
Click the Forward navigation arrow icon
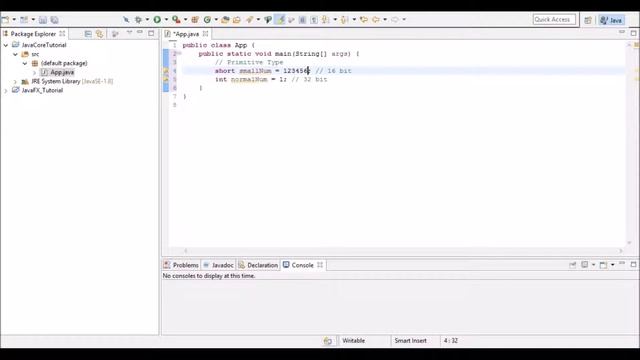(x=395, y=19)
